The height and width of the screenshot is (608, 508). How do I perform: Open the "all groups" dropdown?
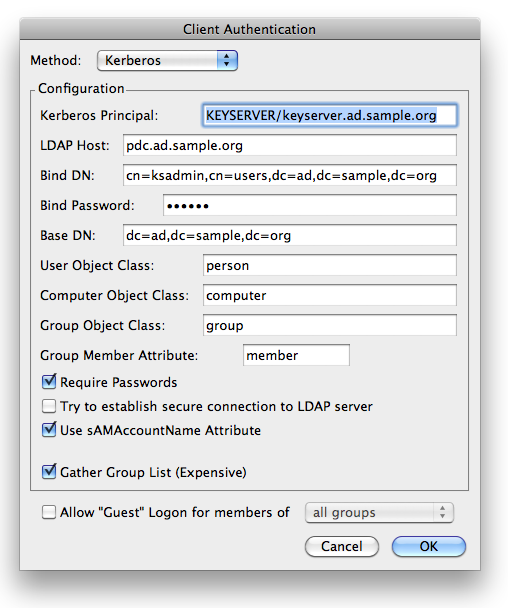coord(379,513)
